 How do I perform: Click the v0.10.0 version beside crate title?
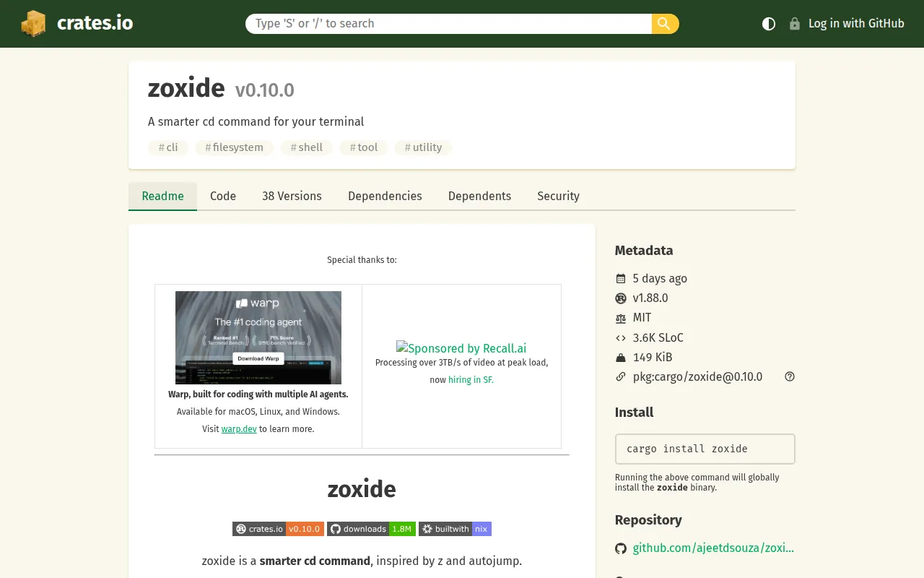(264, 90)
